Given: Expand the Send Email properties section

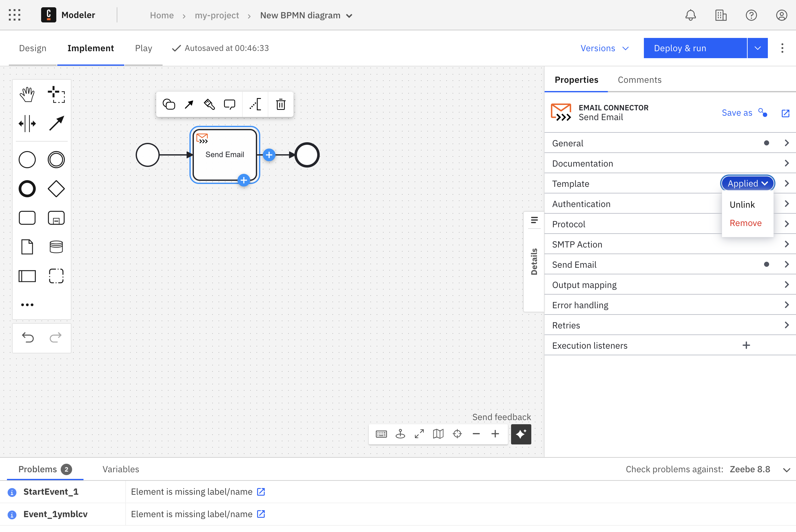Looking at the screenshot, I should coord(670,265).
